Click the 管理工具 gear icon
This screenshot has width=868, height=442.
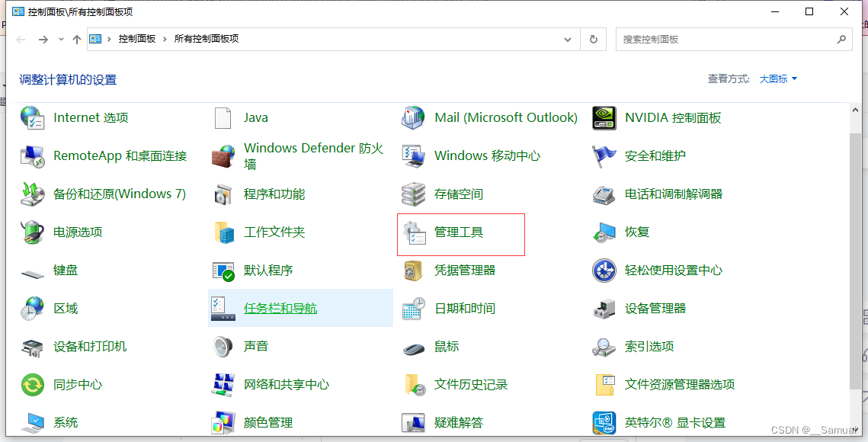pos(414,232)
